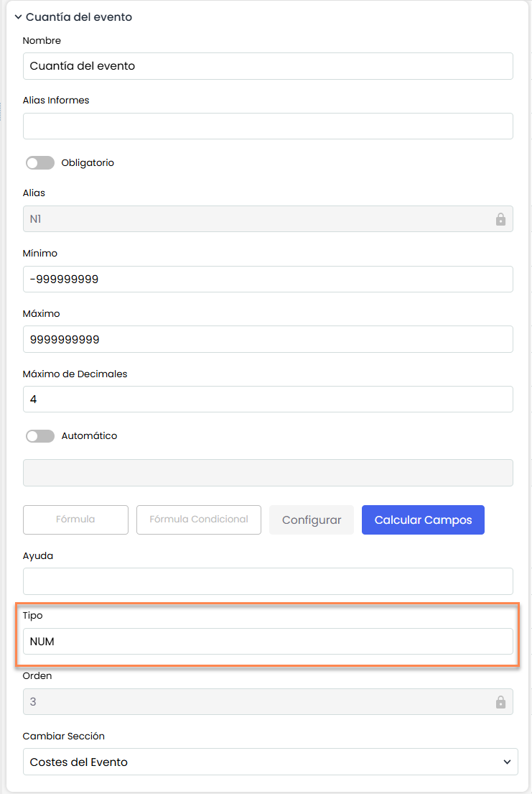
Task: Click the Mínimo value field
Action: click(x=268, y=280)
